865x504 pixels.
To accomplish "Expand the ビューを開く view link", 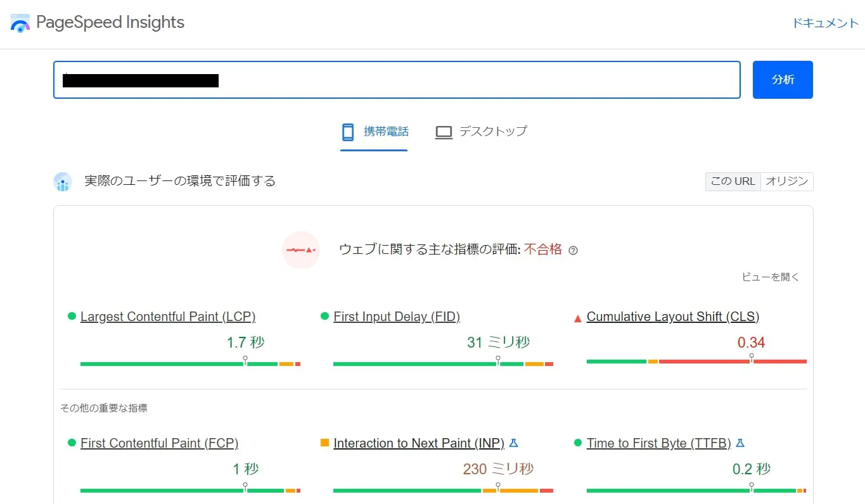I will (771, 277).
